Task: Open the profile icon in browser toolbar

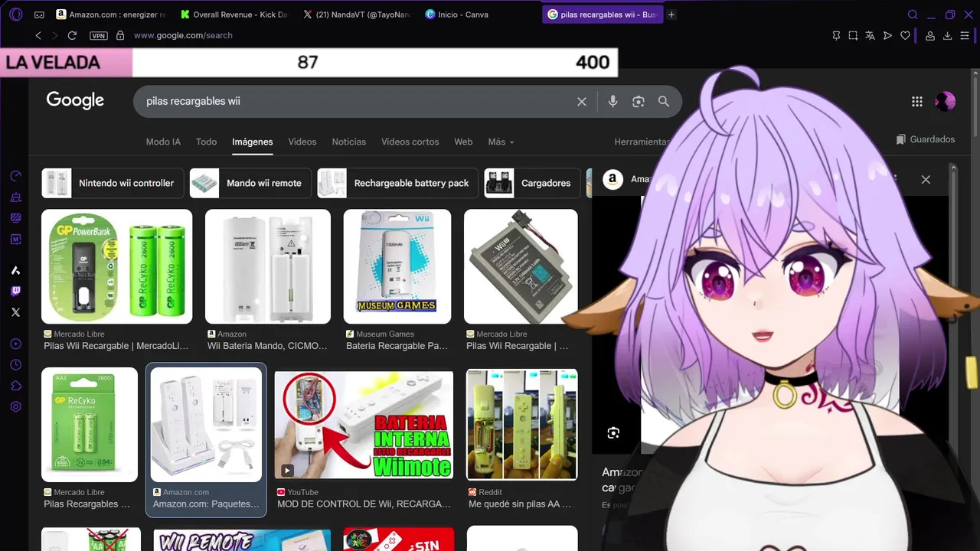Action: 930,35
